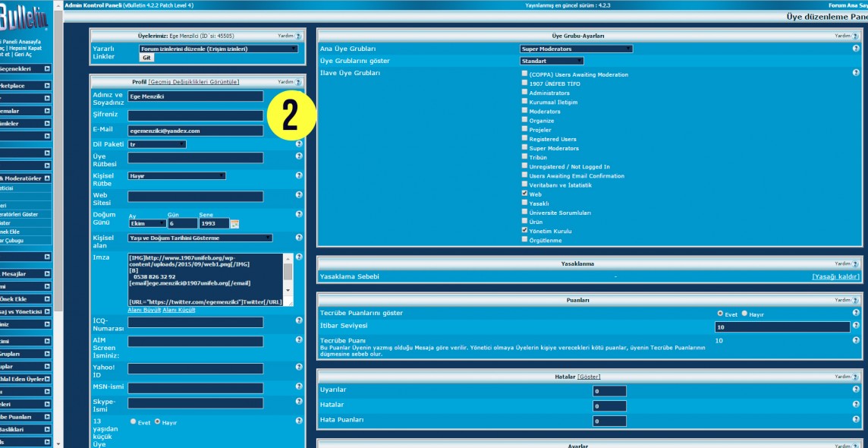Open the Kişisel alan dropdown
The height and width of the screenshot is (448, 868).
tap(200, 238)
